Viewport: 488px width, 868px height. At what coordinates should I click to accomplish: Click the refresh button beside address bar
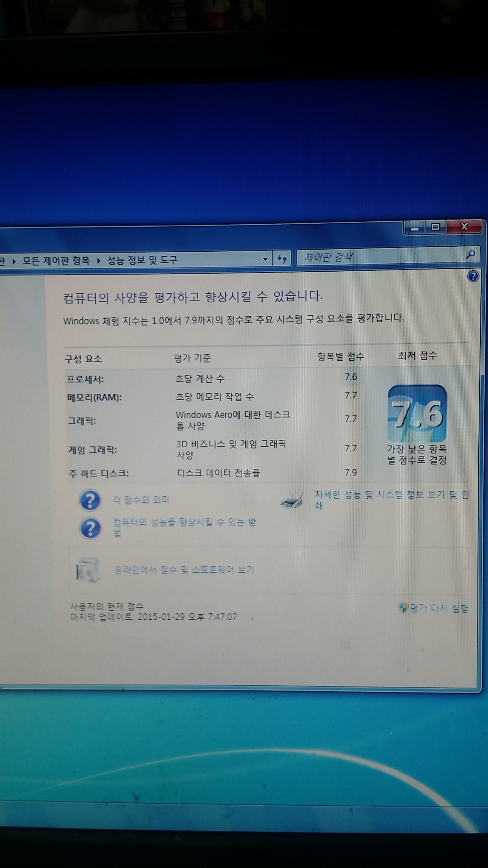(x=282, y=258)
